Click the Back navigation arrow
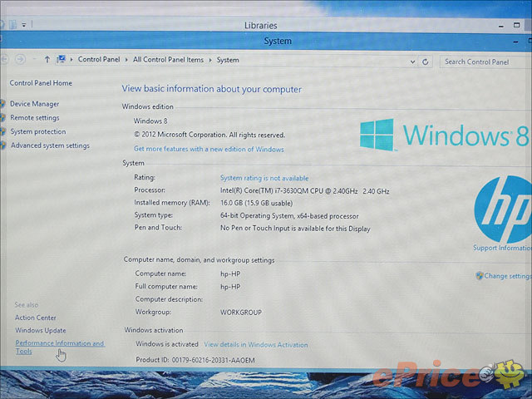The height and width of the screenshot is (399, 532). click(6, 60)
